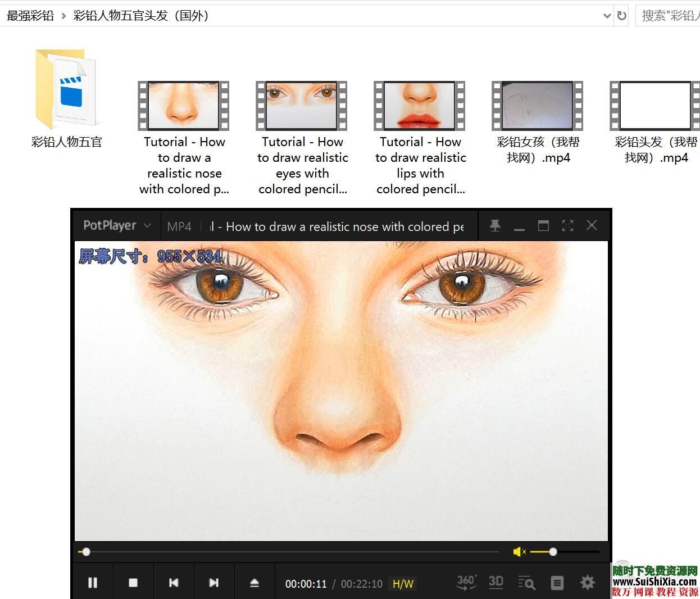This screenshot has width=700, height=599.
Task: Open PotPlayer settings gear
Action: pyautogui.click(x=587, y=582)
